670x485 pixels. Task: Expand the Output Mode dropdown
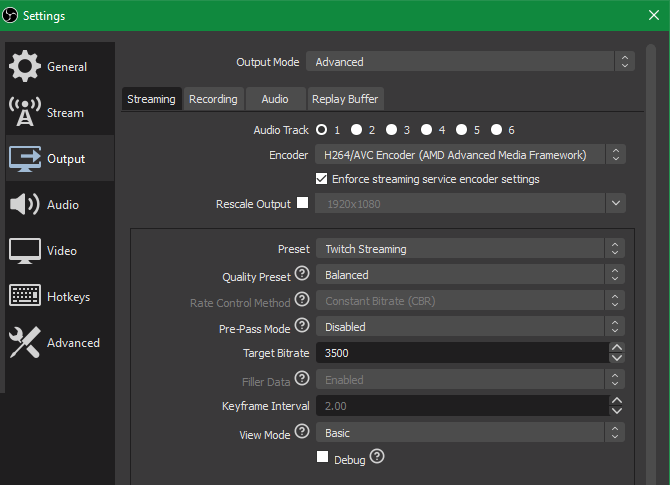pos(469,62)
